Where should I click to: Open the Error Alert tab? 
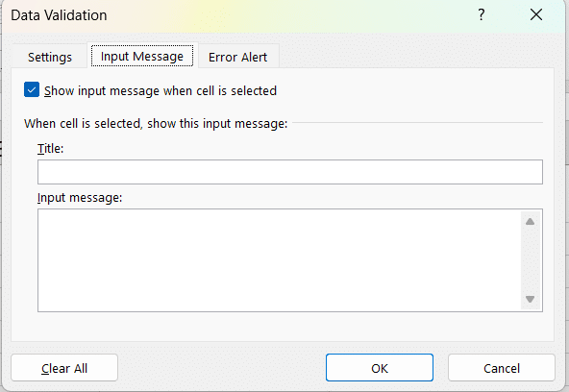click(237, 57)
